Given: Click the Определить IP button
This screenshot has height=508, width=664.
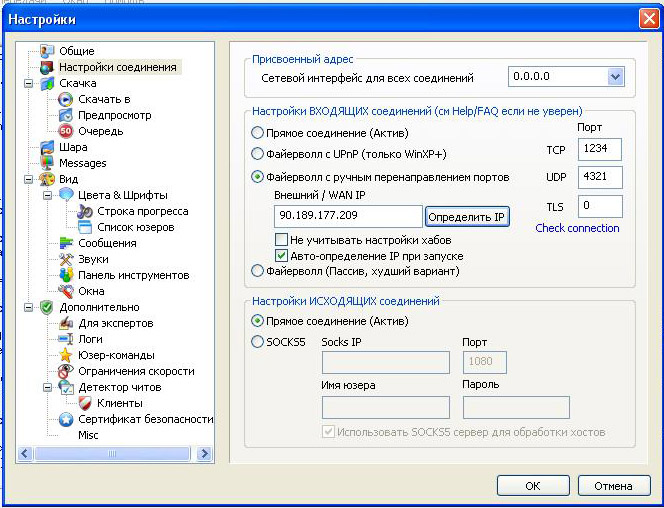Looking at the screenshot, I should tap(468, 217).
